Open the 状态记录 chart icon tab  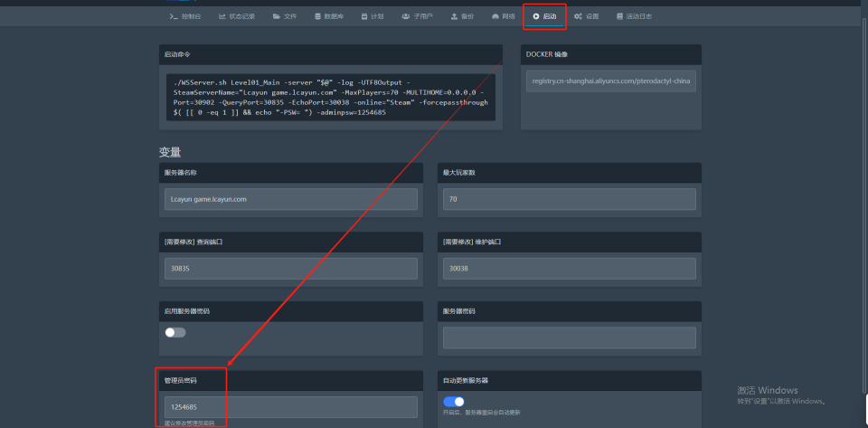click(x=237, y=16)
